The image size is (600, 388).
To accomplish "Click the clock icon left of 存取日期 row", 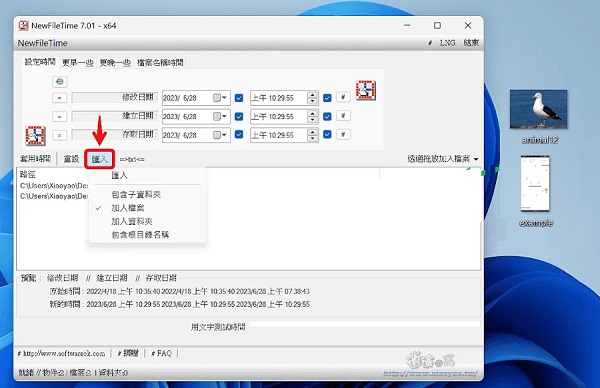I will 35,136.
